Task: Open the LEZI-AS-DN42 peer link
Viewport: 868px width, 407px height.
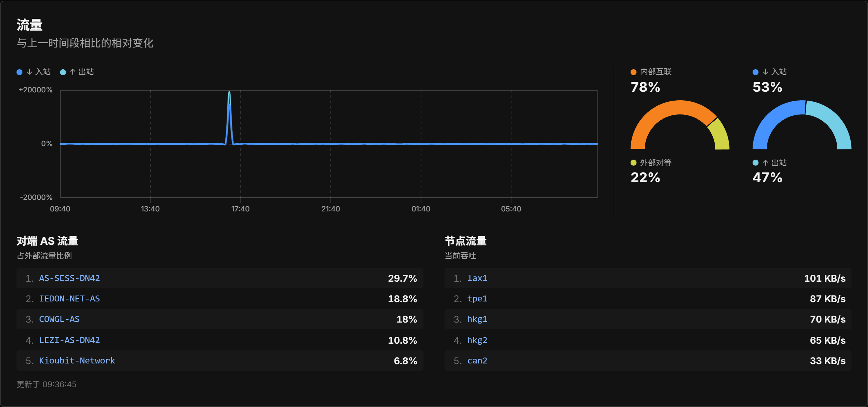Action: (69, 340)
